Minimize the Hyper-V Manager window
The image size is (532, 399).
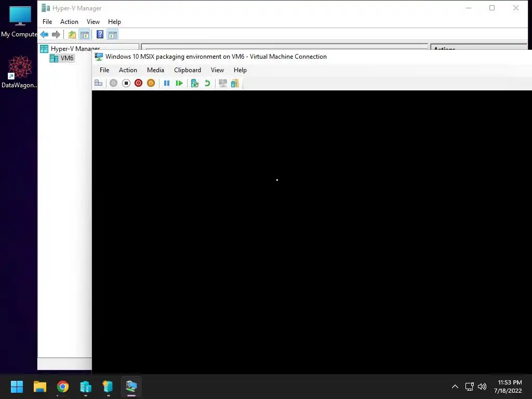(469, 8)
